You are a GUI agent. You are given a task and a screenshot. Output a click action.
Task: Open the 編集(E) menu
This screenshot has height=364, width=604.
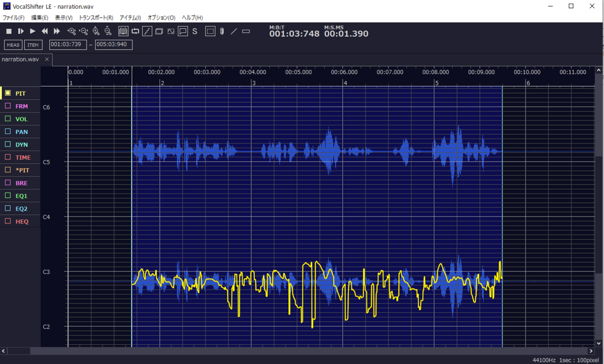point(40,18)
